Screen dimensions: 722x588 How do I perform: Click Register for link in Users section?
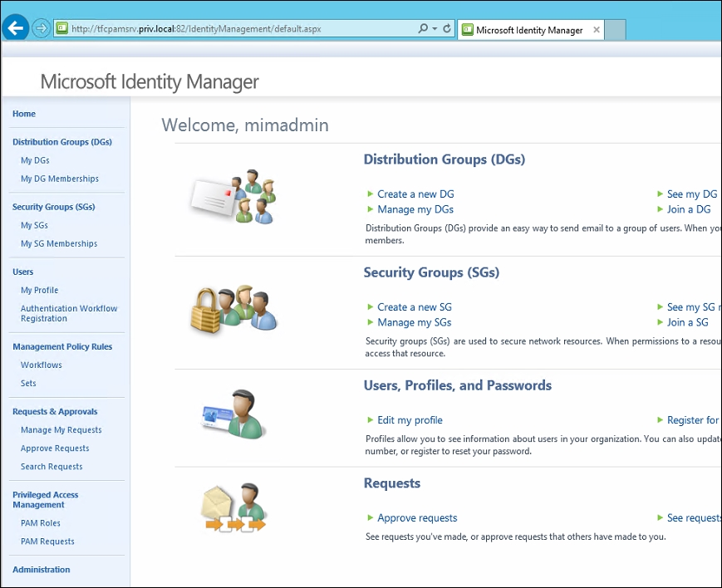pos(693,420)
